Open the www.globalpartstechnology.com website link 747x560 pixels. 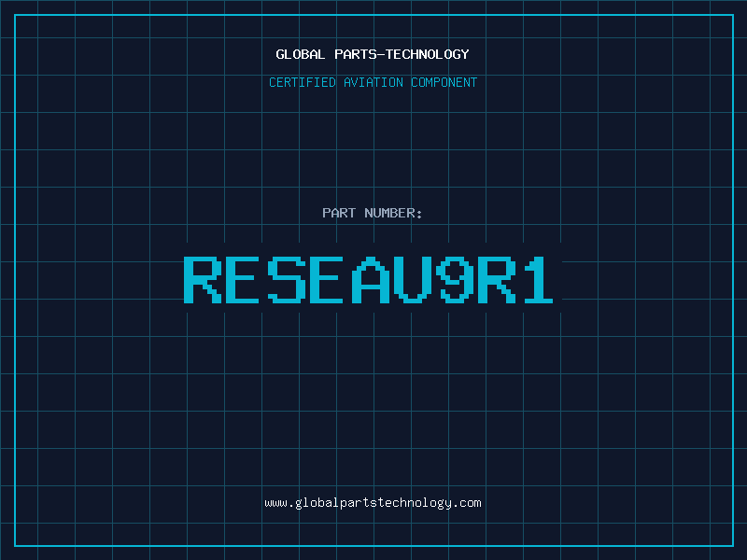pyautogui.click(x=373, y=502)
